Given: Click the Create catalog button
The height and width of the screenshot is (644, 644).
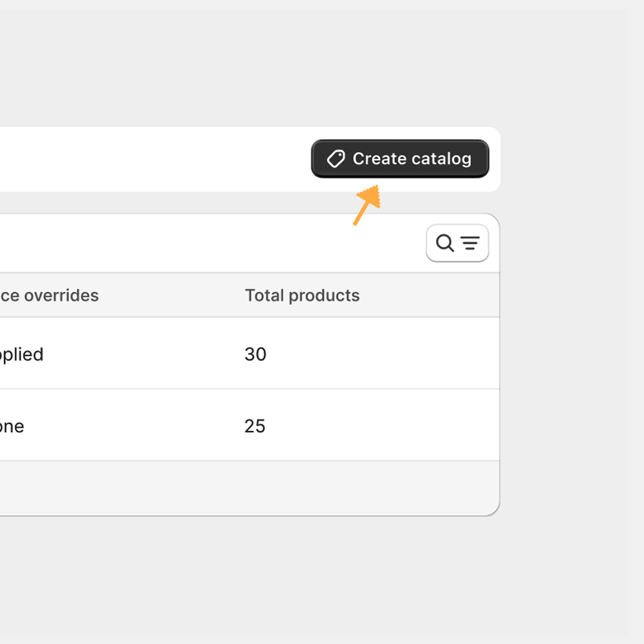Looking at the screenshot, I should [400, 158].
